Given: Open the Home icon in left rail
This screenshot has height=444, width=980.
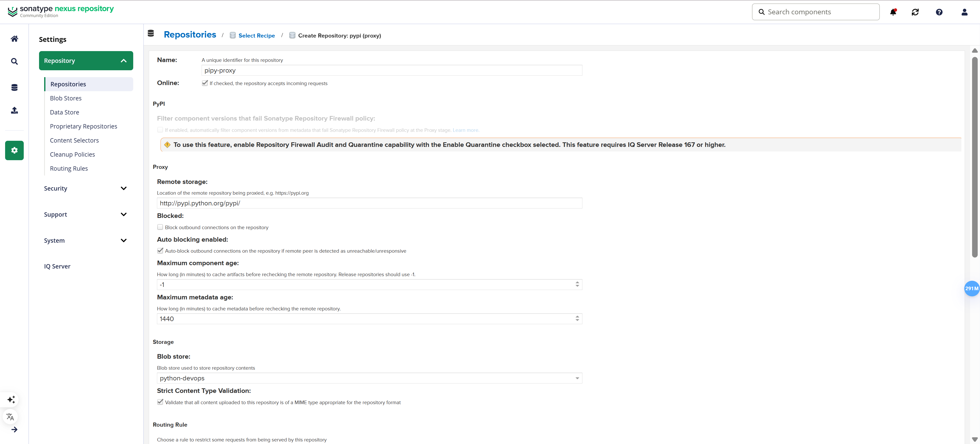Looking at the screenshot, I should pos(15,39).
